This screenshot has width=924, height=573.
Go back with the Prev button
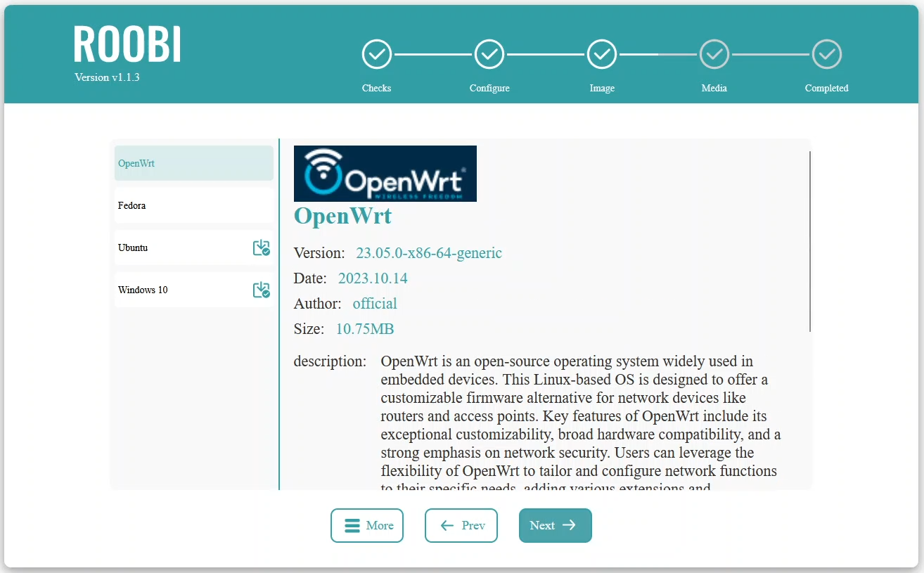click(461, 525)
